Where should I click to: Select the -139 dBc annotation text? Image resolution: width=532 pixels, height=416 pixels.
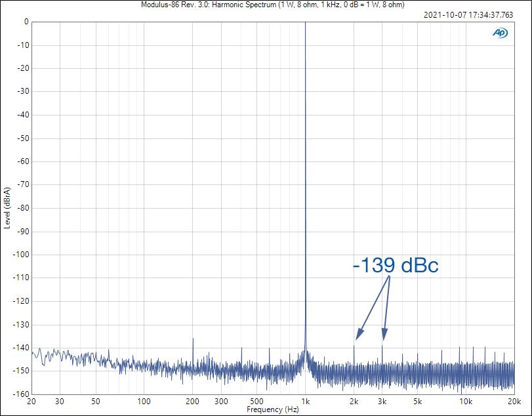pyautogui.click(x=396, y=265)
